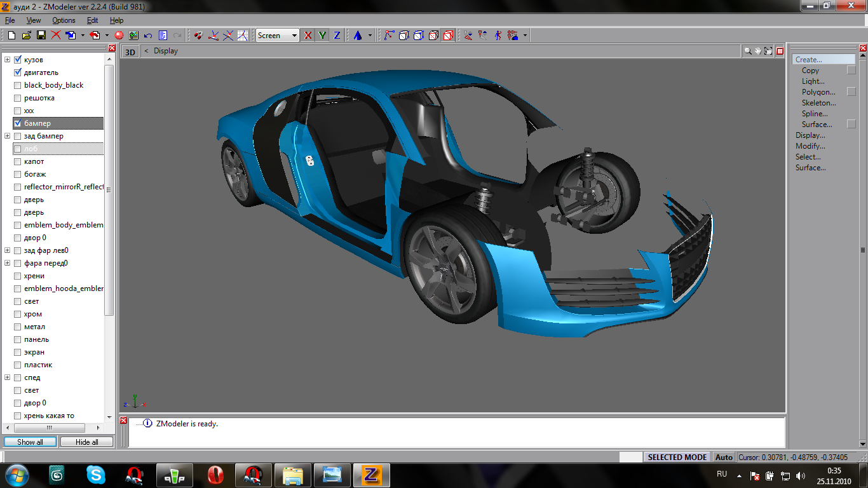Click the Undo arrow in toolbar
The image size is (868, 488).
tap(148, 36)
